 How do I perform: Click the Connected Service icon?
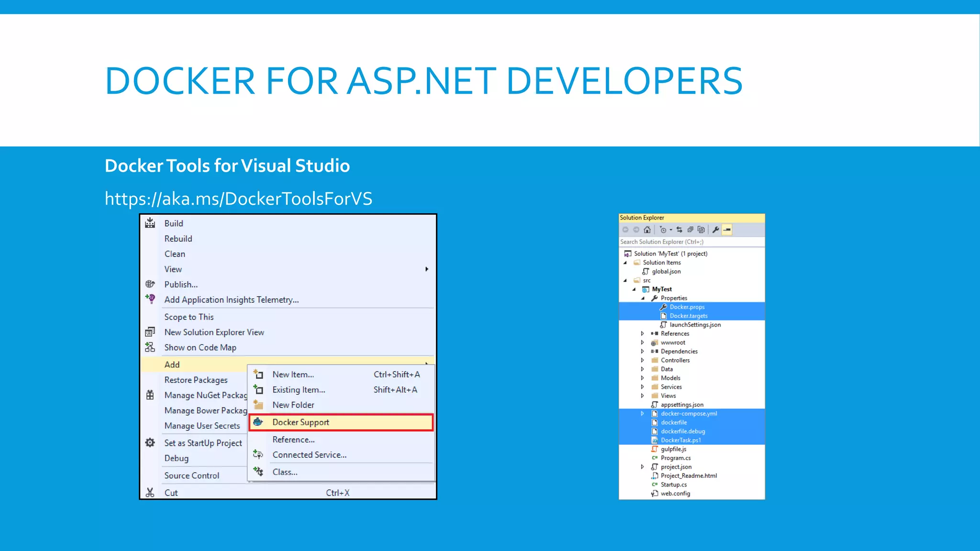pyautogui.click(x=258, y=454)
